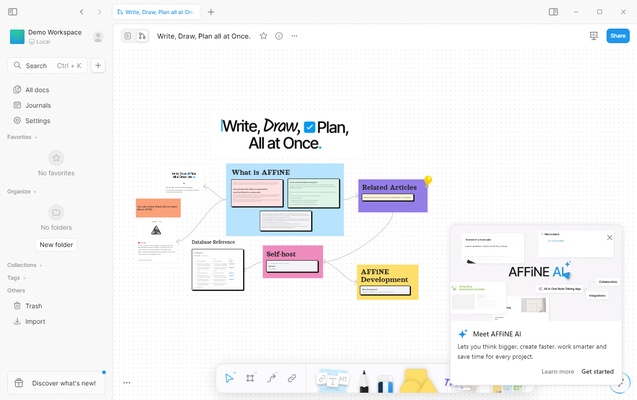Select the cursor tool in bottom toolbar
This screenshot has width=637, height=400.
[230, 379]
